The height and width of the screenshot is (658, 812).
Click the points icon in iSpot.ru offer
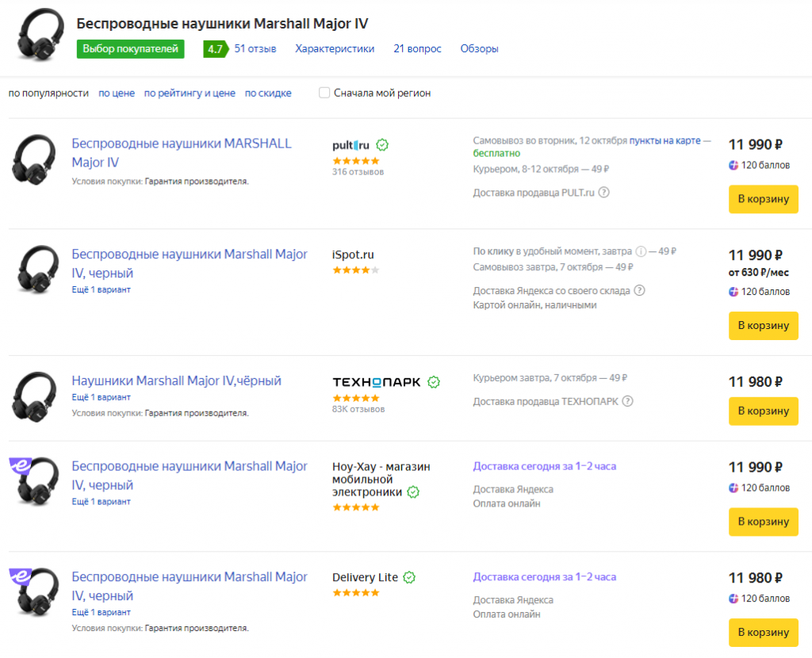coord(733,292)
